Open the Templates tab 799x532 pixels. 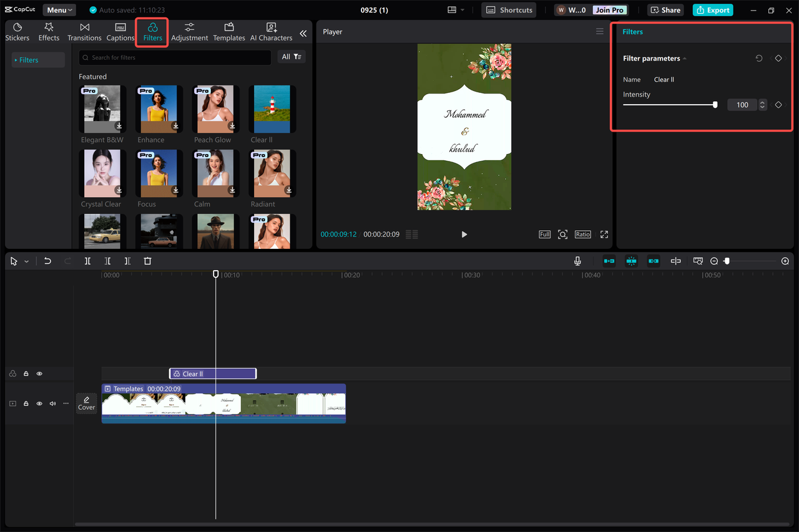point(229,31)
